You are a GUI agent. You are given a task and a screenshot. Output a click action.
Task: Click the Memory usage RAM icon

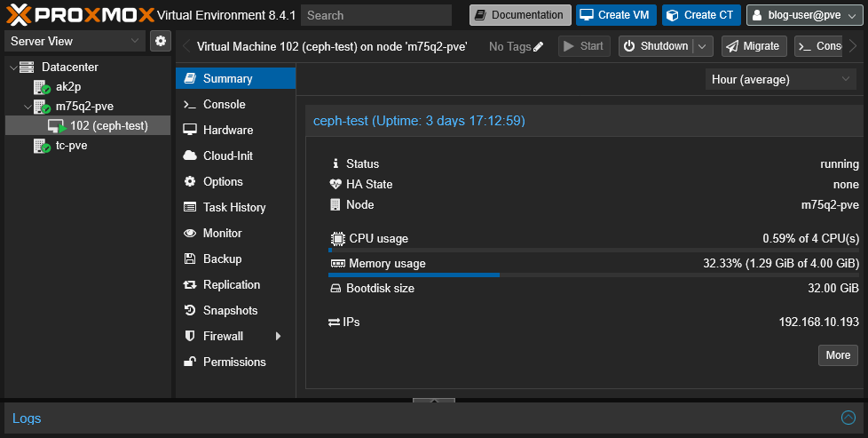337,263
